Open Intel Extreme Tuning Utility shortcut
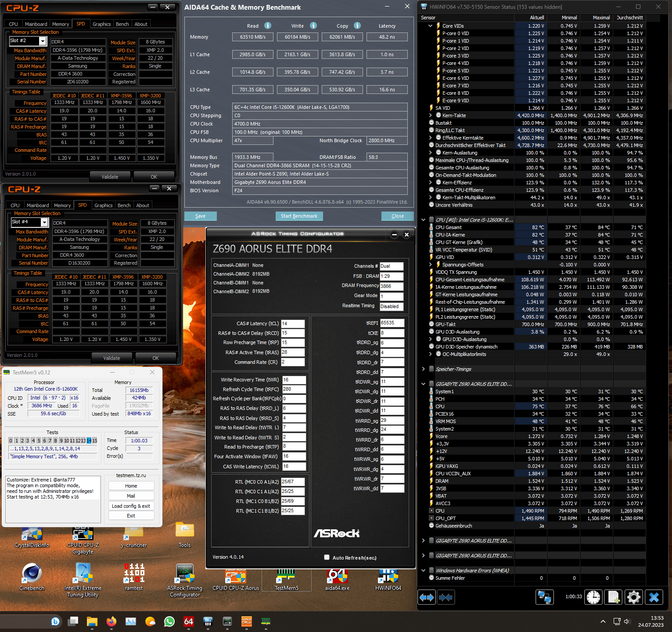Screen dimensions: 672x632 83,579
